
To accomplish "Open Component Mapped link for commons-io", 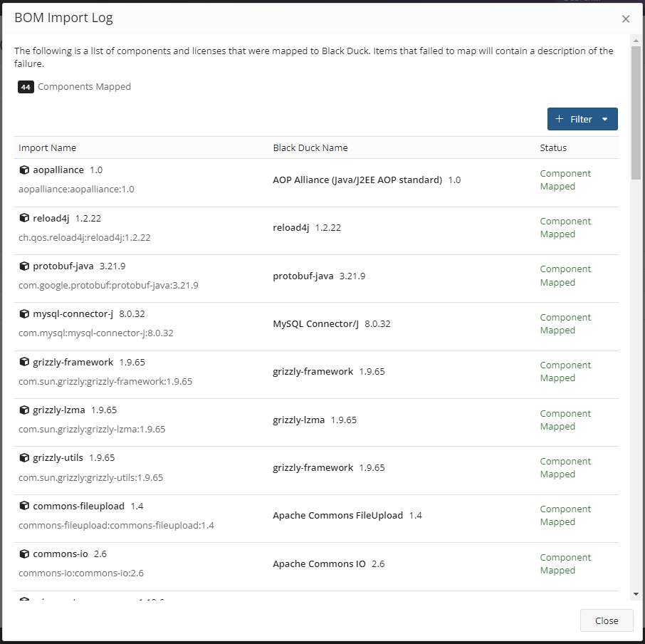I will (x=565, y=563).
